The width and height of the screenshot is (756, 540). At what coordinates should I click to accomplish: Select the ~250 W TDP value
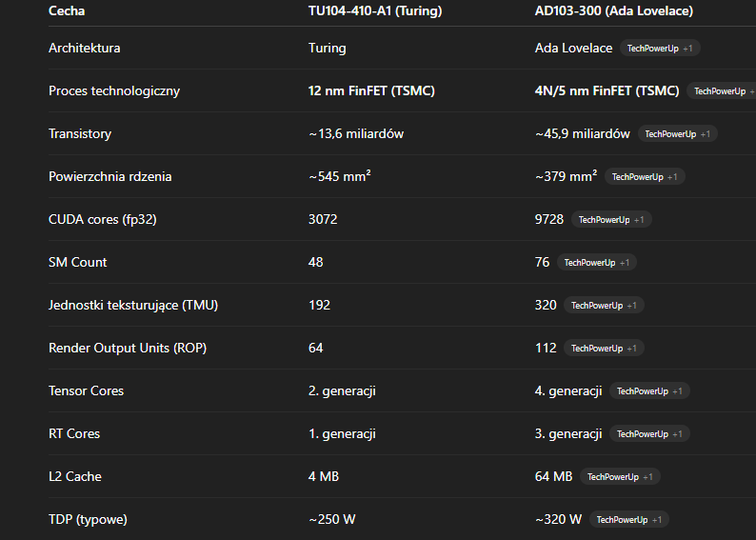[333, 520]
